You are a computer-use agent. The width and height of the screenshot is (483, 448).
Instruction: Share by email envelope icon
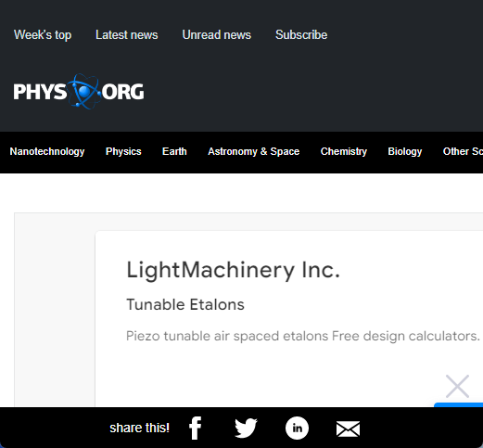tap(348, 429)
